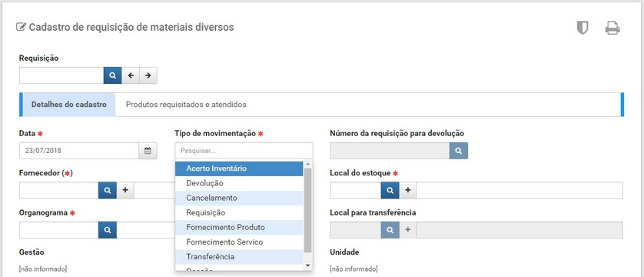Select Transferência movement type
This screenshot has height=277, width=644.
[239, 257]
